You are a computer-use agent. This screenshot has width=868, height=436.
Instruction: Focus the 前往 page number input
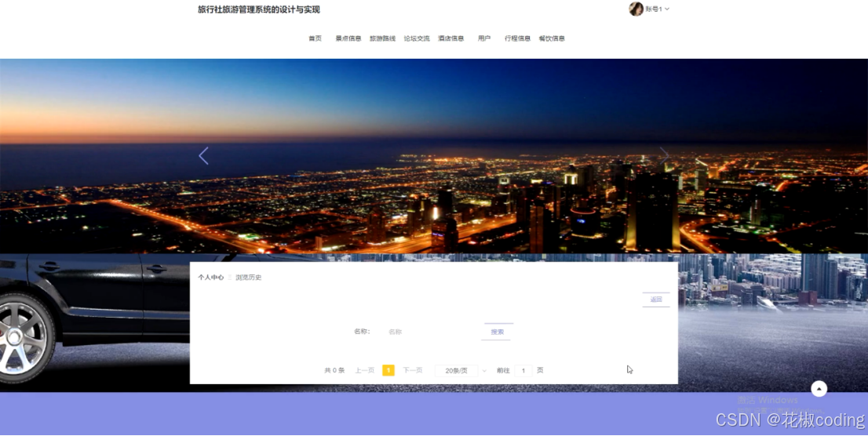[x=523, y=371]
